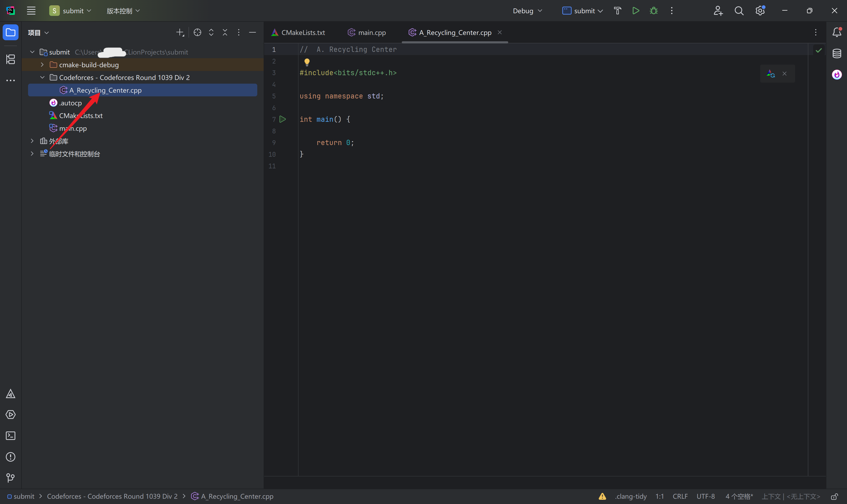Toggle the Structure tool window button
Image resolution: width=847 pixels, height=504 pixels.
11,60
